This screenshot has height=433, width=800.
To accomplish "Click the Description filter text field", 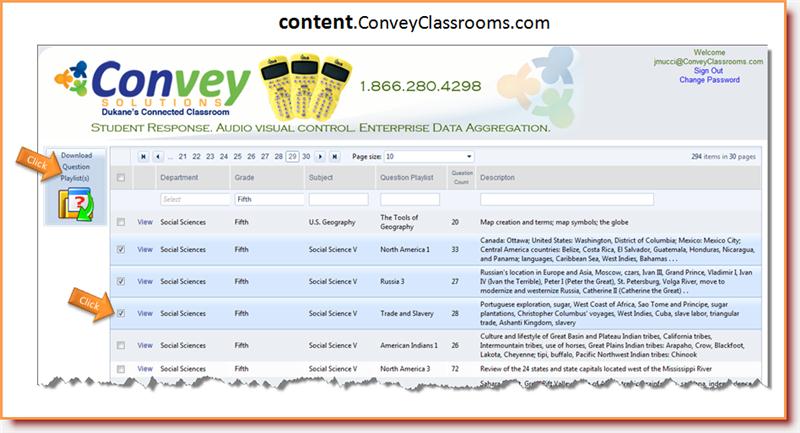I will pyautogui.click(x=567, y=199).
